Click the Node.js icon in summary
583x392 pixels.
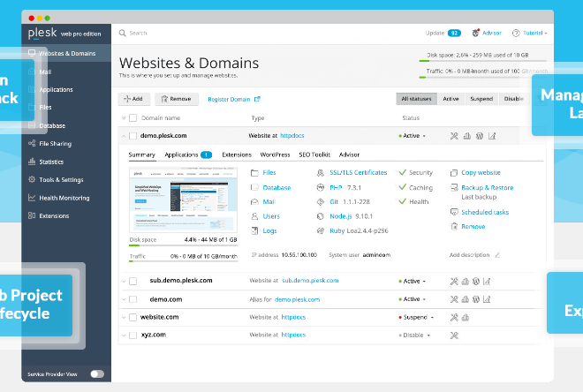[321, 216]
